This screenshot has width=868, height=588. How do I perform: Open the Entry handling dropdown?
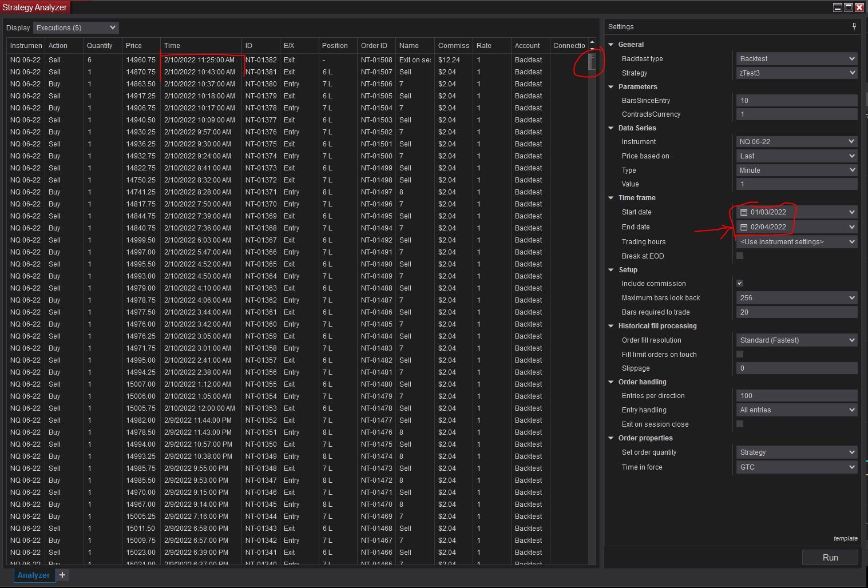pos(796,410)
